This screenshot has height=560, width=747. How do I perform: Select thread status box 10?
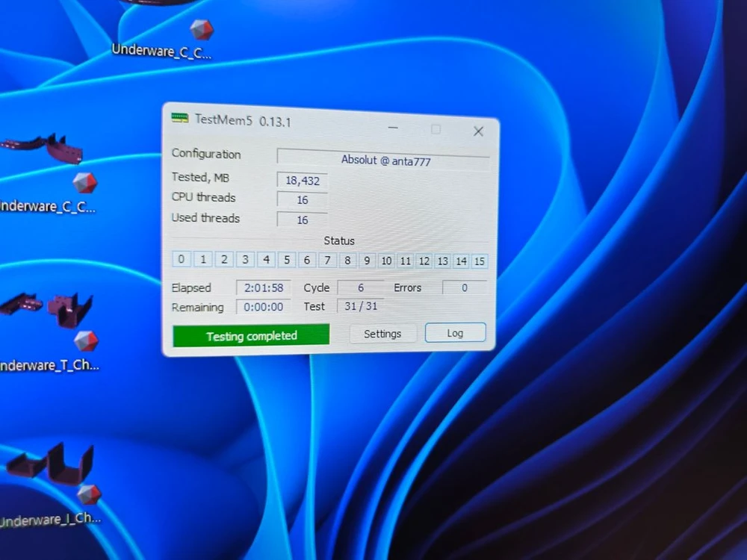(386, 261)
